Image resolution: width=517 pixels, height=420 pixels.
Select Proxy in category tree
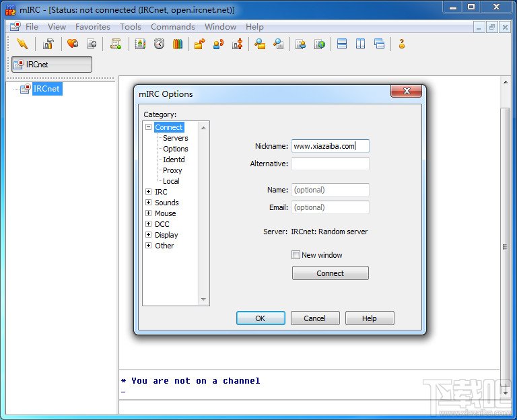click(172, 170)
